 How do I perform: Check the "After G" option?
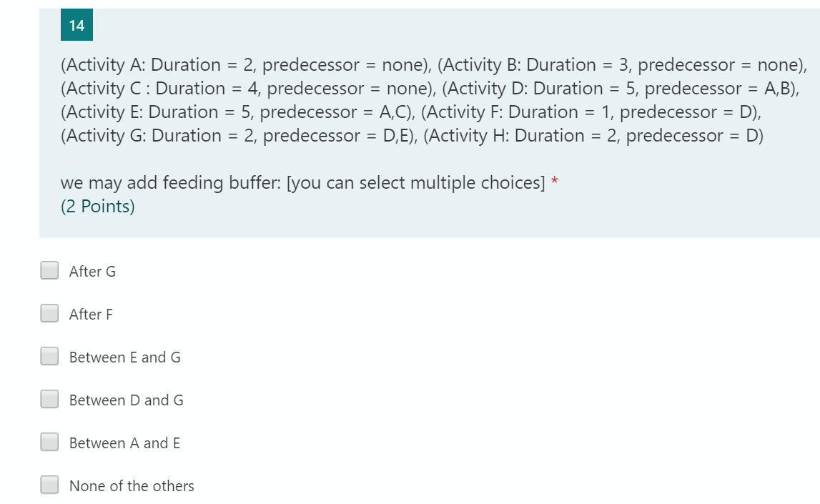click(x=49, y=270)
